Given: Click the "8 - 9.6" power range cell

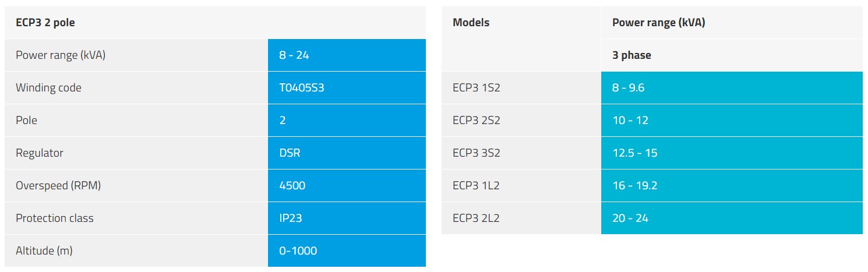Looking at the screenshot, I should click(628, 88).
